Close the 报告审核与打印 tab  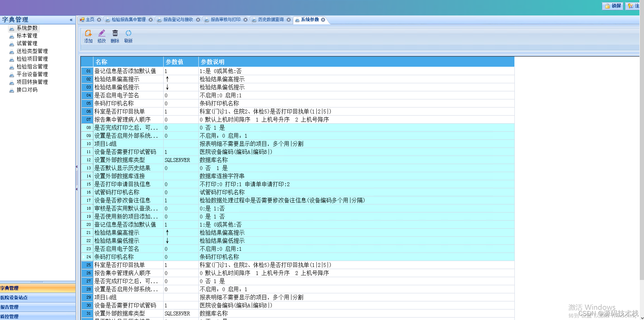click(x=245, y=20)
